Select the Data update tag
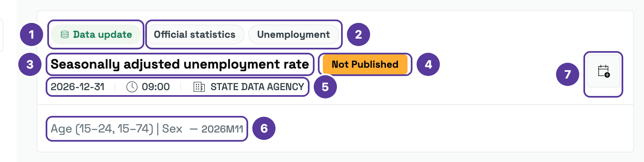644x162 pixels. (96, 34)
